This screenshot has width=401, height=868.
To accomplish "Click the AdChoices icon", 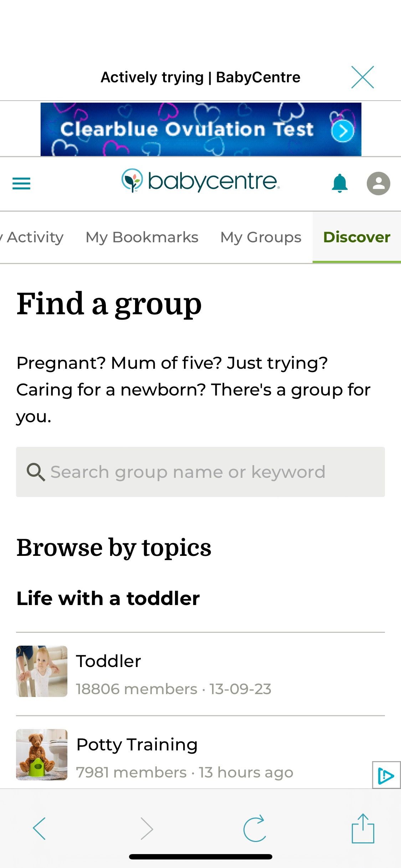I will [386, 775].
